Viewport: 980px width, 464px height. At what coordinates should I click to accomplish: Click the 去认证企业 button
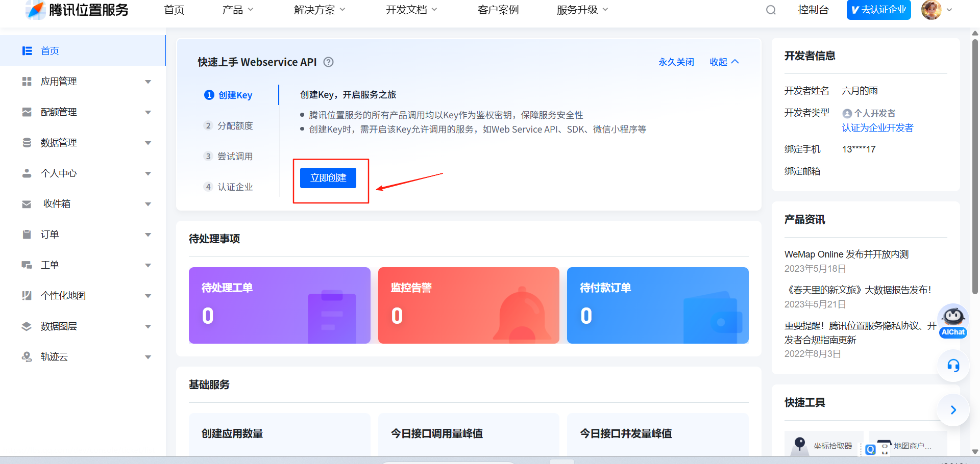click(x=878, y=10)
